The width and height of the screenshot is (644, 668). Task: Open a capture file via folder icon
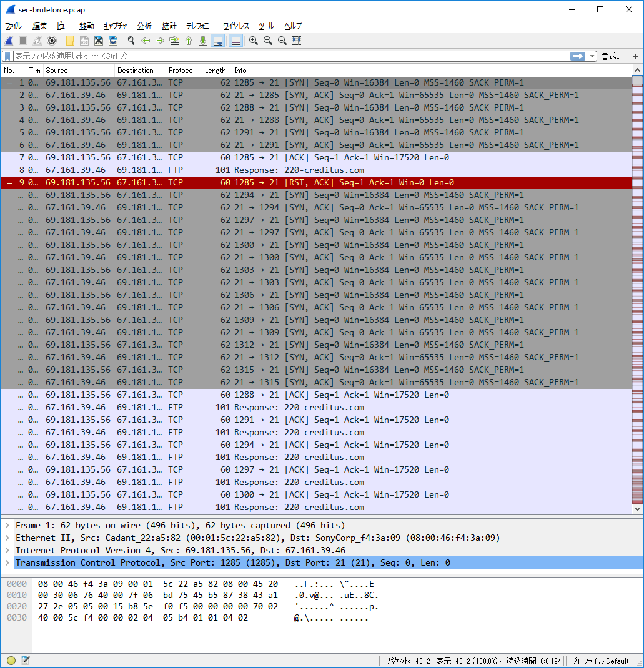[x=70, y=41]
